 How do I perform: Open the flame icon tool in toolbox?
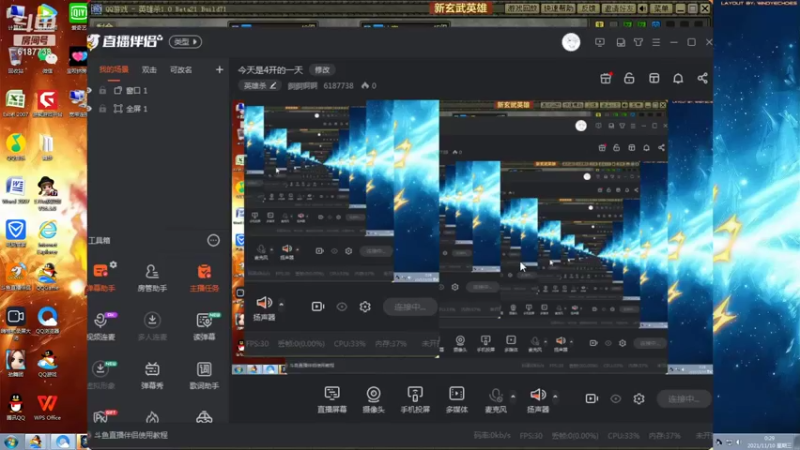(152, 417)
